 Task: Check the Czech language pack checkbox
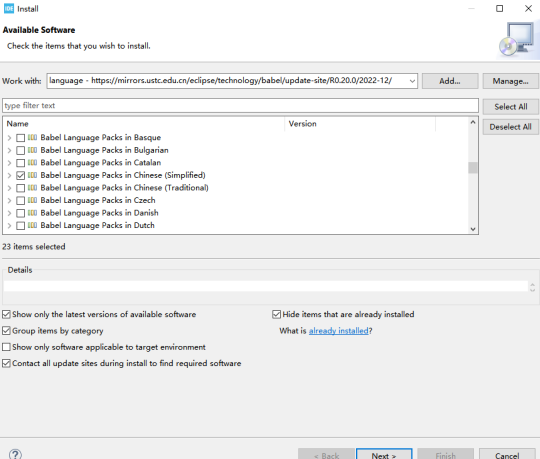tap(21, 200)
